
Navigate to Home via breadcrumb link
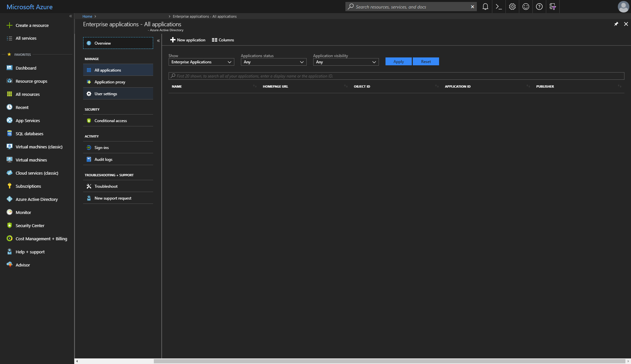point(87,16)
